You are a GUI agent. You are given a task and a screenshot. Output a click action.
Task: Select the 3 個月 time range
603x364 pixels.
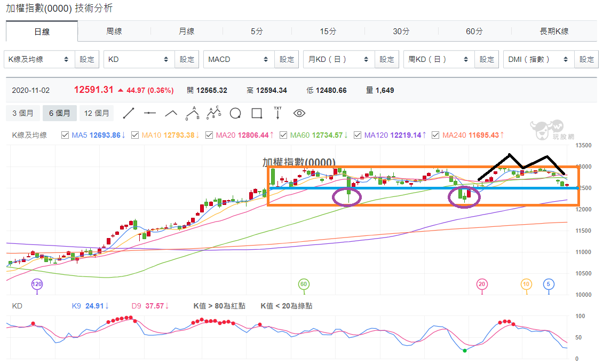[23, 113]
